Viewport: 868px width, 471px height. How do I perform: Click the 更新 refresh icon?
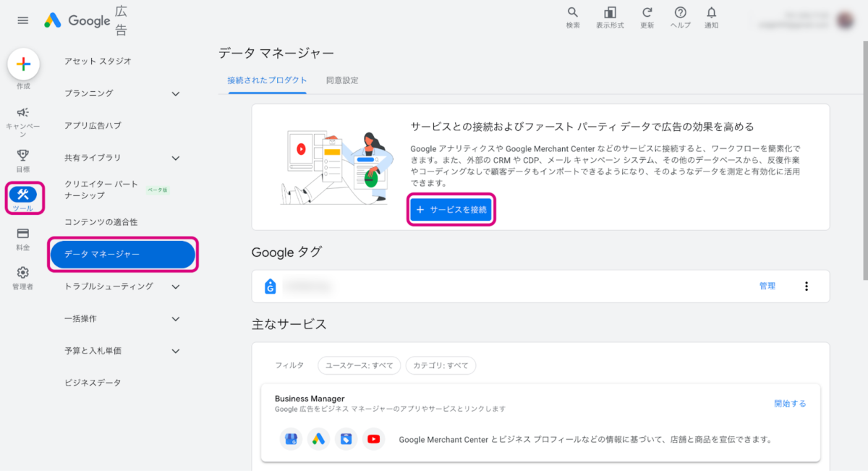(x=647, y=13)
